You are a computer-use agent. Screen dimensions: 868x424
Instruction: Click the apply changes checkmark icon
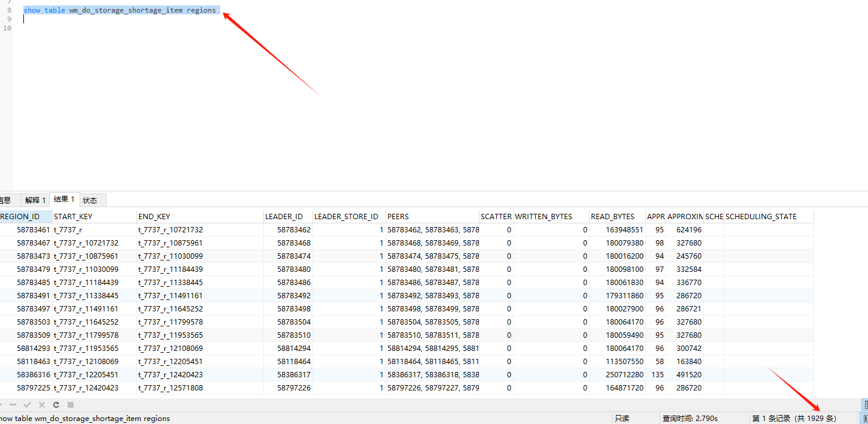click(x=26, y=405)
